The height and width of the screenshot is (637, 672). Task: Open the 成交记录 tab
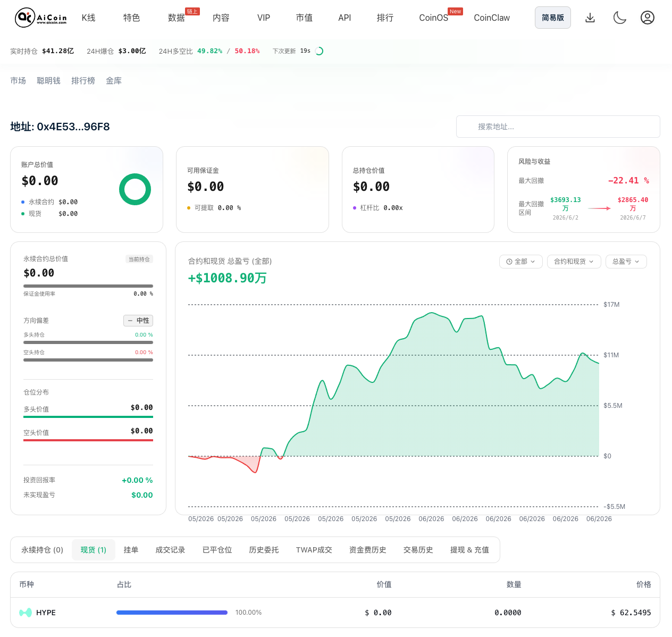[170, 550]
